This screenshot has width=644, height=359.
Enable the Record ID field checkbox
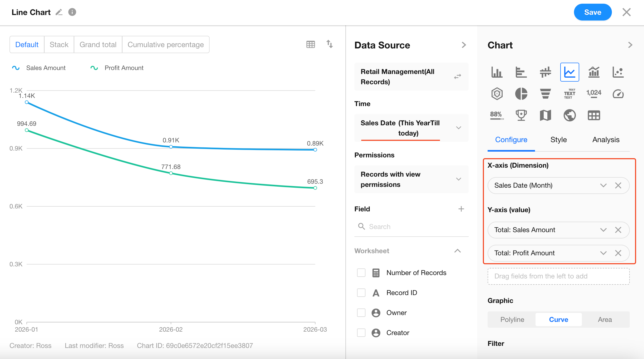click(361, 293)
